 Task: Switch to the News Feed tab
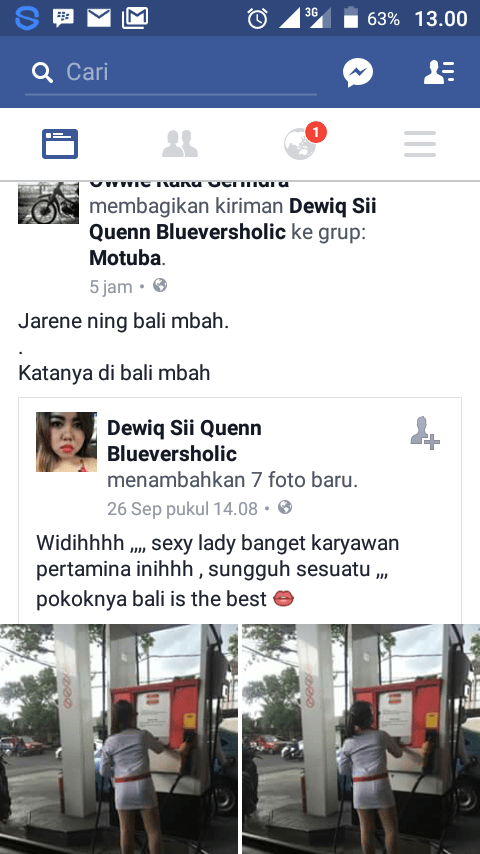60,144
